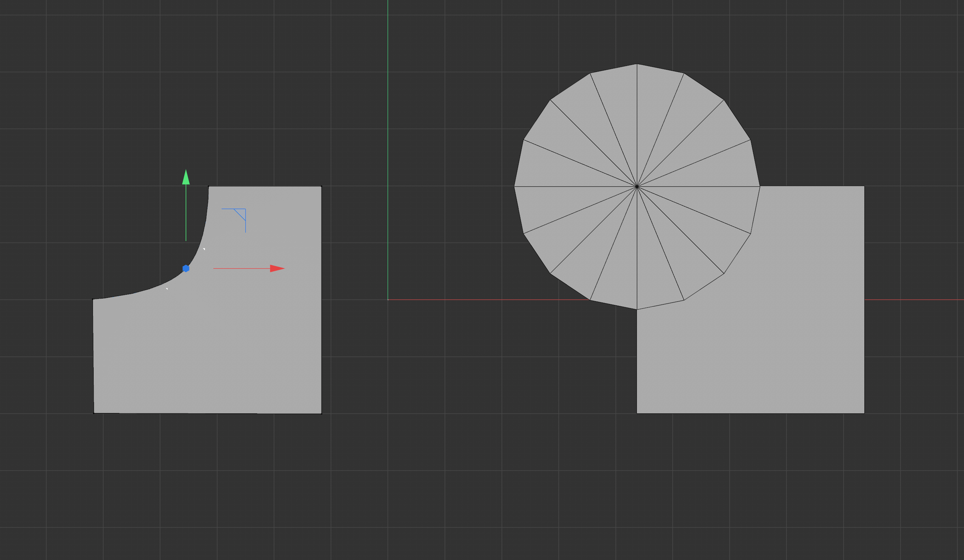
Task: Select the bottom-left vertex of the left shape
Action: point(94,413)
